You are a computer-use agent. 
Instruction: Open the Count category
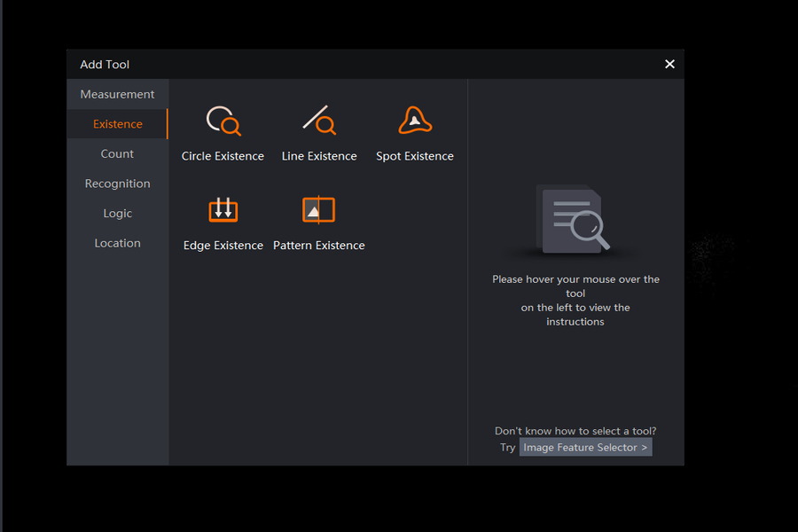[118, 153]
